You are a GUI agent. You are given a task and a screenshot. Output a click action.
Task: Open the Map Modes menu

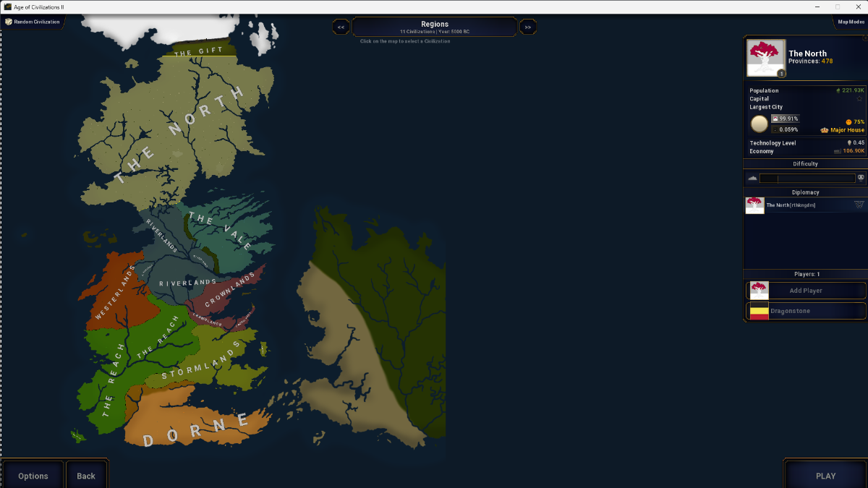pos(850,22)
